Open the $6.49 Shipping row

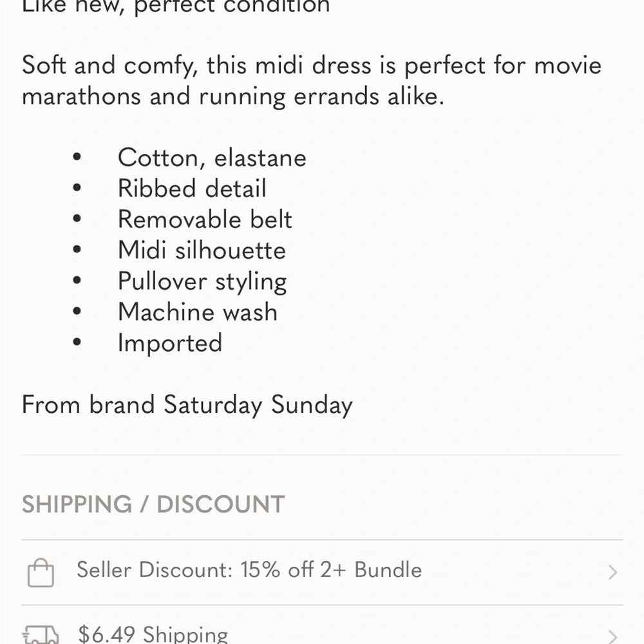[323, 625]
